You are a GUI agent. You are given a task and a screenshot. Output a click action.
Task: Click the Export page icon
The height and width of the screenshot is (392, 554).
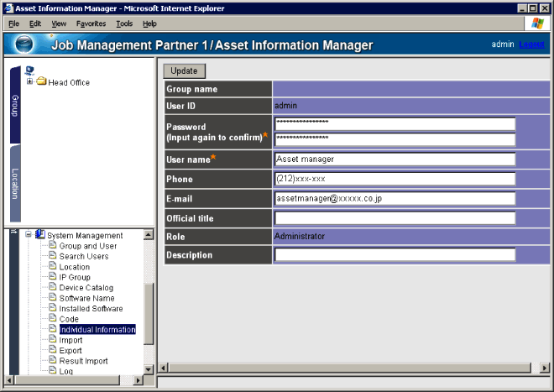coord(52,351)
